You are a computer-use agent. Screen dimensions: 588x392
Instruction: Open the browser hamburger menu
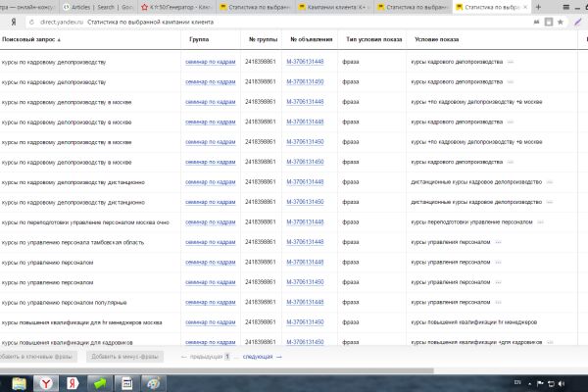pyautogui.click(x=566, y=7)
